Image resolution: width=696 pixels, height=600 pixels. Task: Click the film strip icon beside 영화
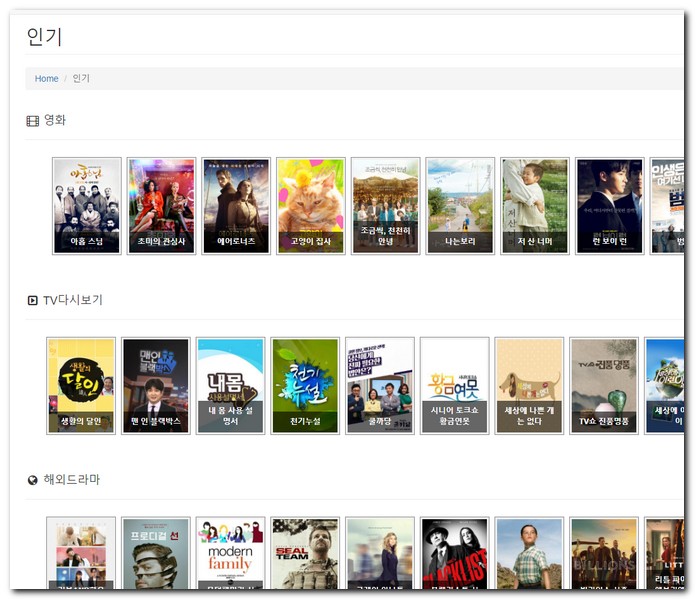(32, 121)
